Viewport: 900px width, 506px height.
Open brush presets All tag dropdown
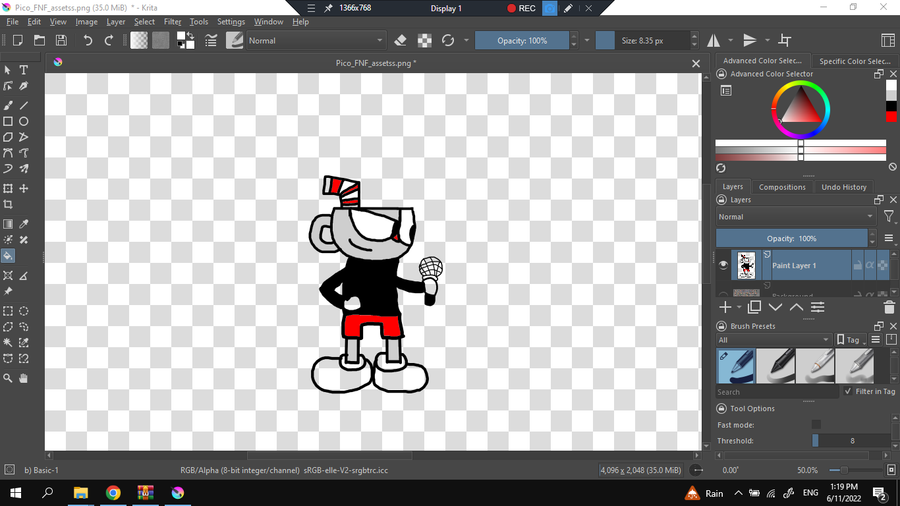click(773, 340)
